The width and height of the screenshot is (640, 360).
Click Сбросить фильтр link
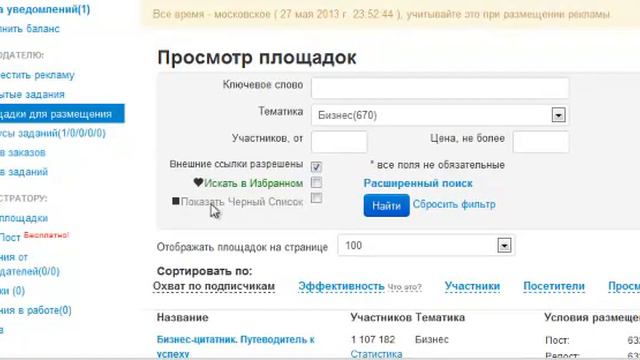point(454,204)
